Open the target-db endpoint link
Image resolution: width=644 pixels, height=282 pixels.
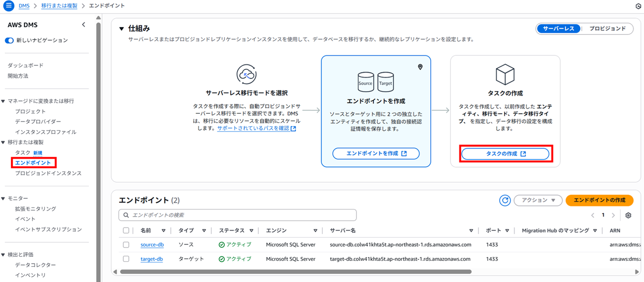pyautogui.click(x=152, y=259)
